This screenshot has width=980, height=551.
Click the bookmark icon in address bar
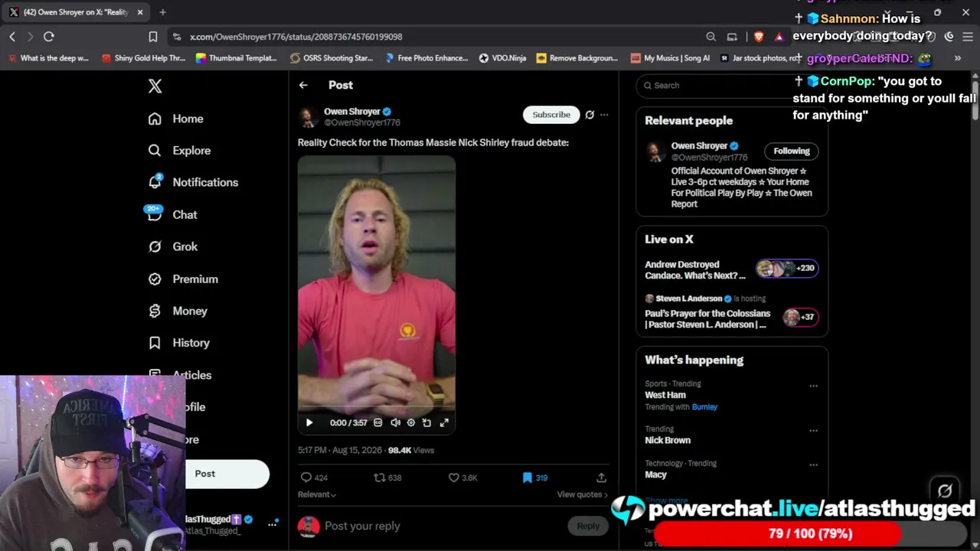[x=153, y=37]
